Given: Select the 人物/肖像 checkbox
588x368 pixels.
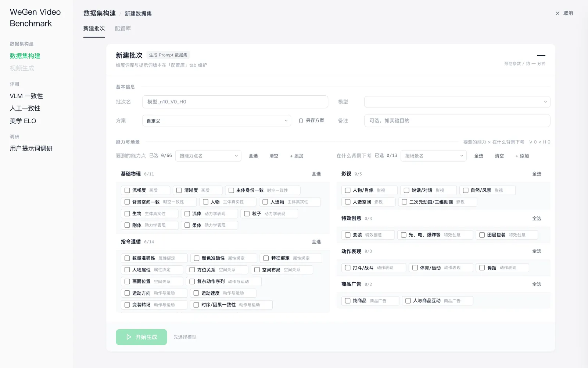Looking at the screenshot, I should tap(348, 190).
